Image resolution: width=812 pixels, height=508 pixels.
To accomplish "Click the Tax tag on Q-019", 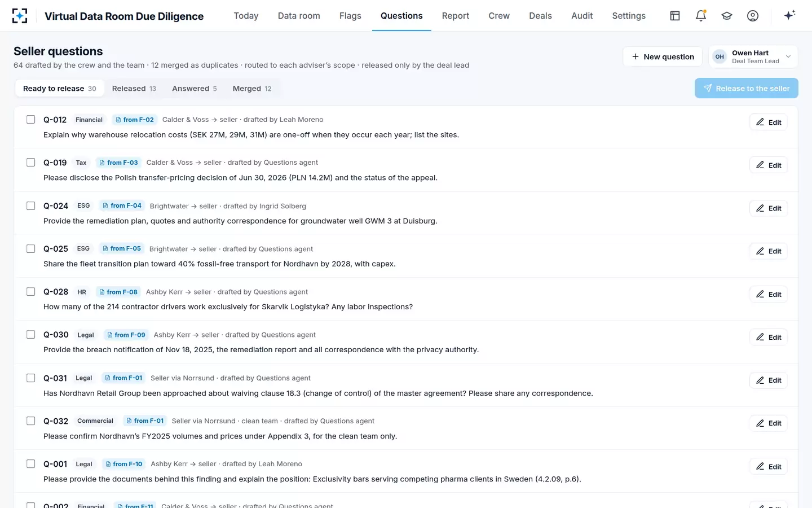I will pyautogui.click(x=81, y=163).
